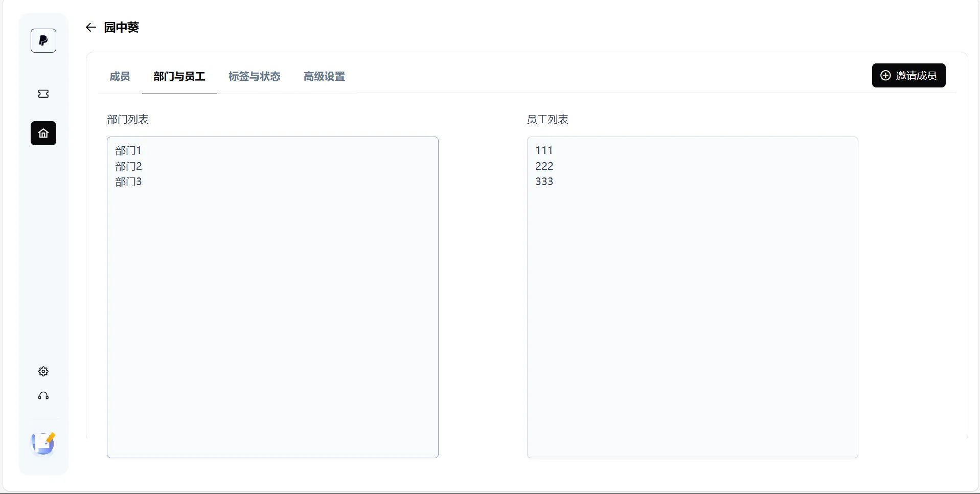Open the 标签与状态 tab
Screen dimensions: 980x494
[x=255, y=77]
